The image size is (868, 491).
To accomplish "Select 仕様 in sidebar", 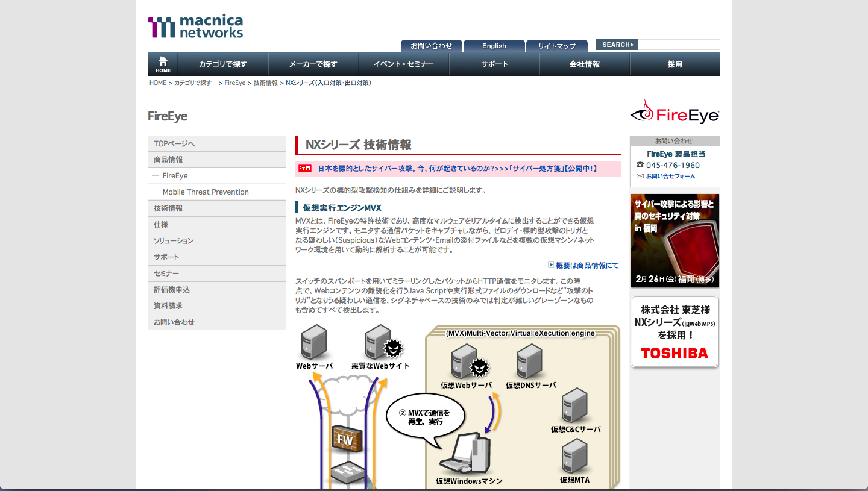I will [217, 225].
